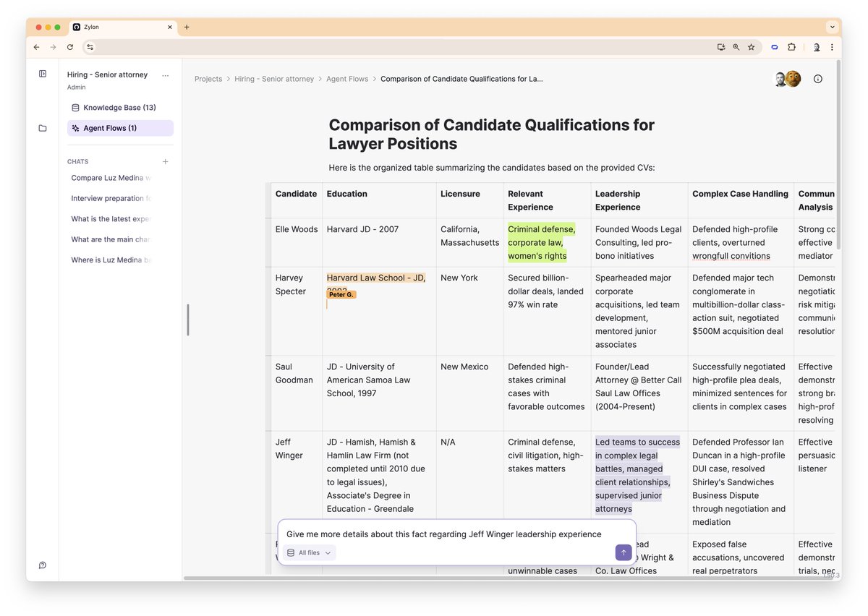Click 'Secured billion-dollar deals' cell
868x616 pixels.
547,311
